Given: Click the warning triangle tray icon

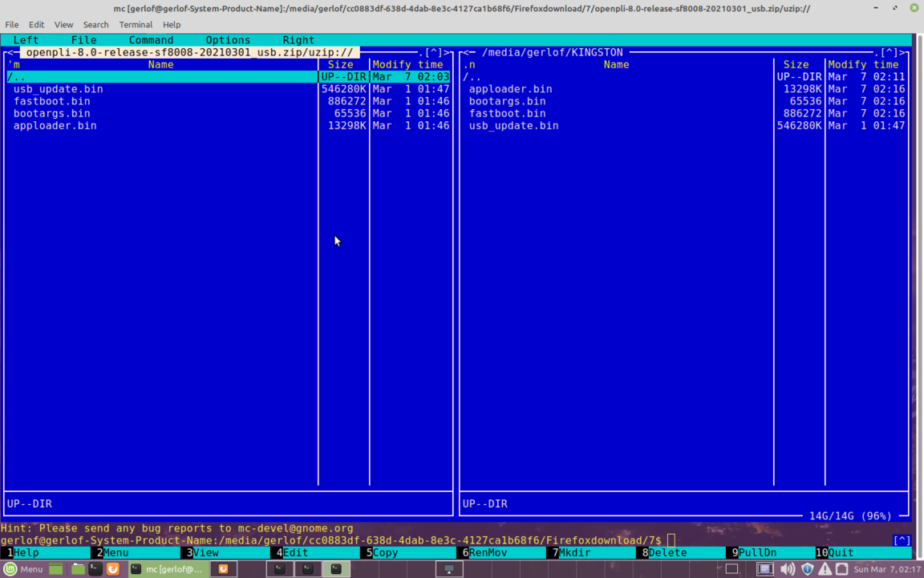Looking at the screenshot, I should (826, 569).
